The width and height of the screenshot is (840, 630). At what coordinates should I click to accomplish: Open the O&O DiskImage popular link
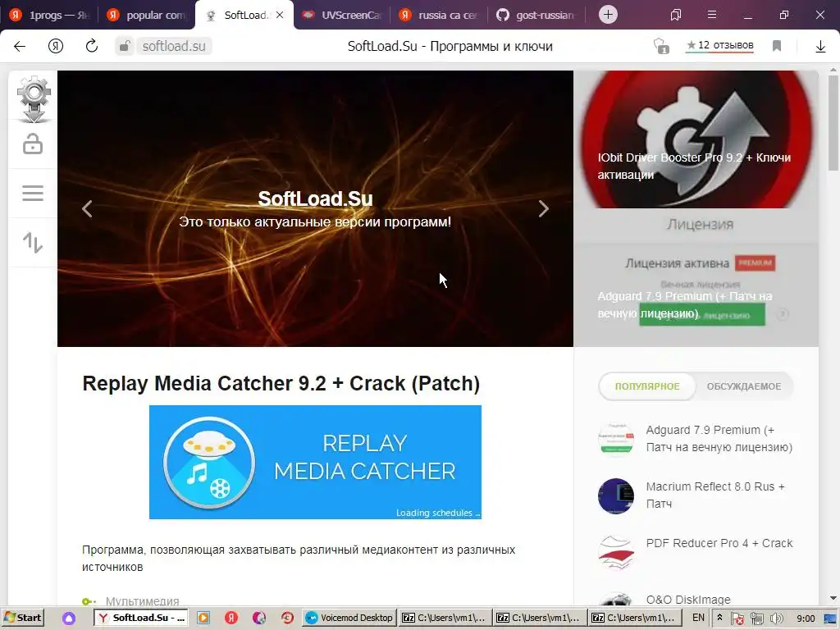(x=688, y=600)
